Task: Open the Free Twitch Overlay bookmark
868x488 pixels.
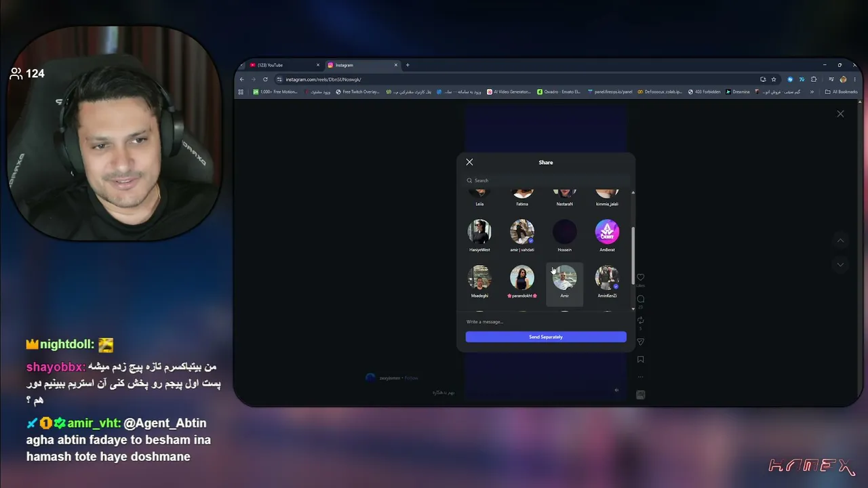Action: 358,91
